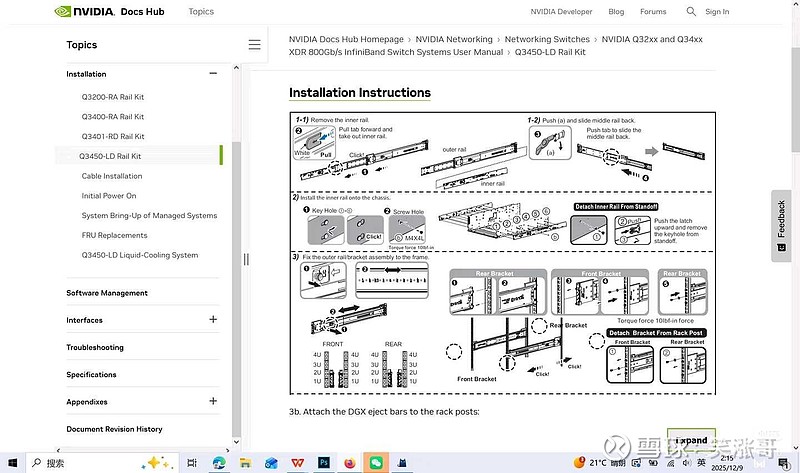The image size is (800, 473).
Task: Open the Blog link
Action: click(616, 11)
